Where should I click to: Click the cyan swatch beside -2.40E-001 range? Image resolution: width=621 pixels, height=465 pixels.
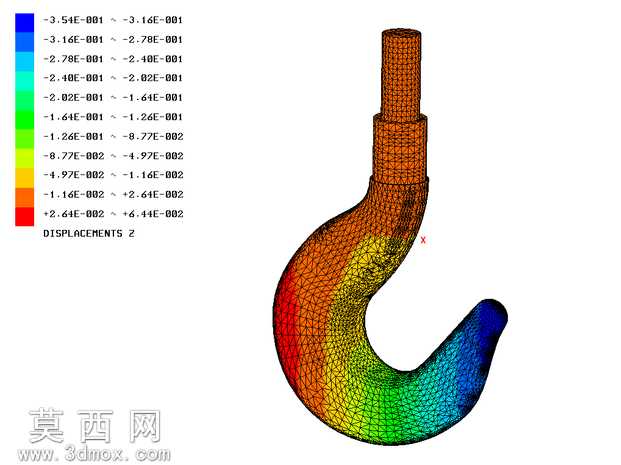[25, 81]
